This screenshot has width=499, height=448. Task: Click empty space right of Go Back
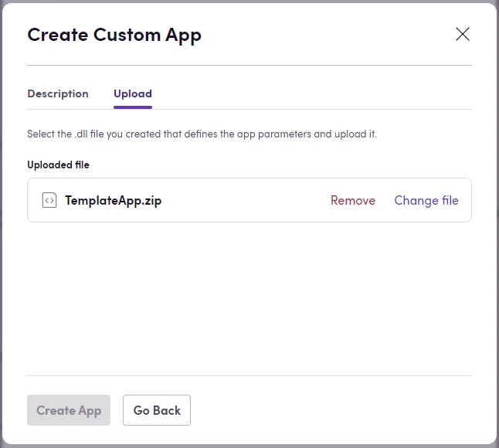[332, 410]
